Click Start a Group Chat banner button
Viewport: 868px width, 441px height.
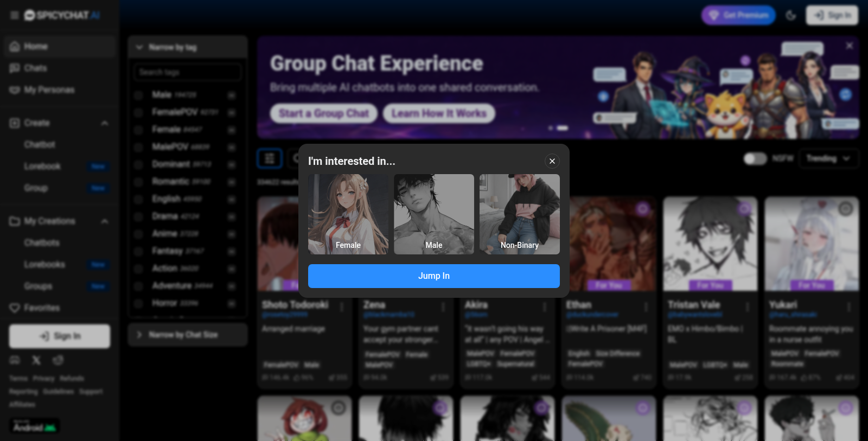[x=324, y=113]
